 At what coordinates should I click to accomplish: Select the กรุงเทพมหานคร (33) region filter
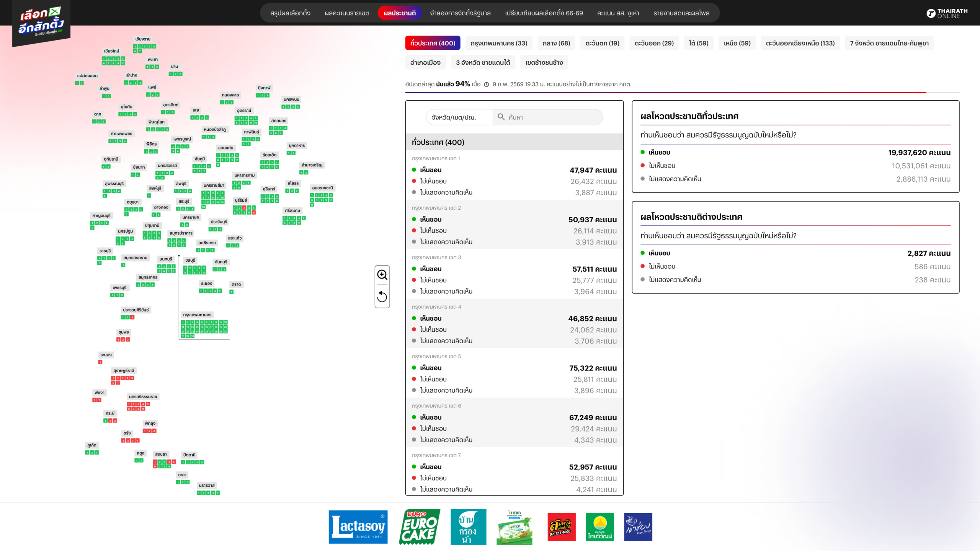(x=499, y=43)
